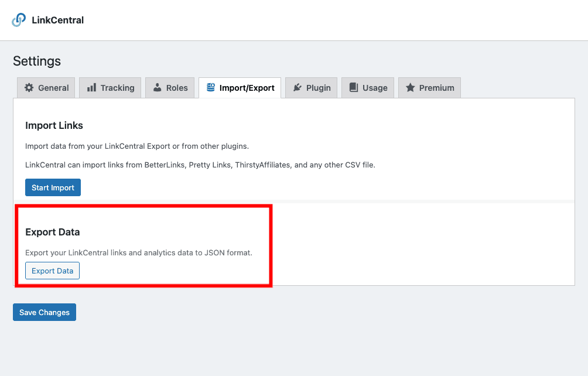Click the bar chart icon on Tracking tab

91,88
